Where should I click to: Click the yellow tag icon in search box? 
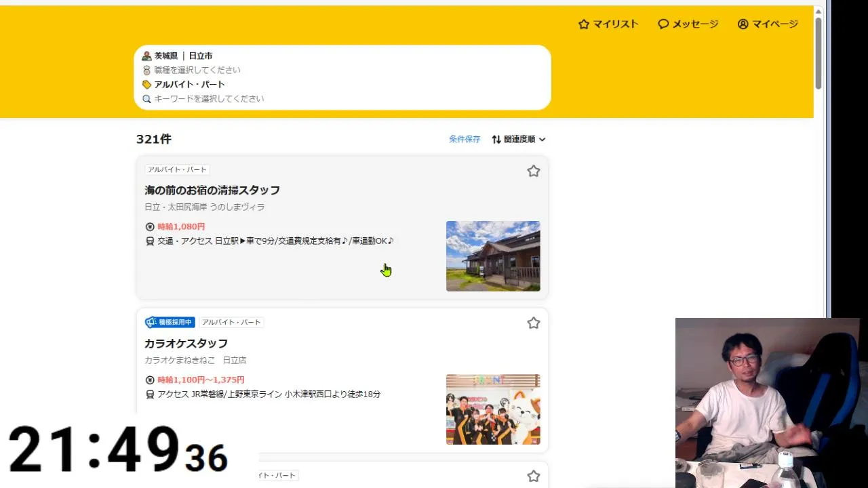pos(146,84)
